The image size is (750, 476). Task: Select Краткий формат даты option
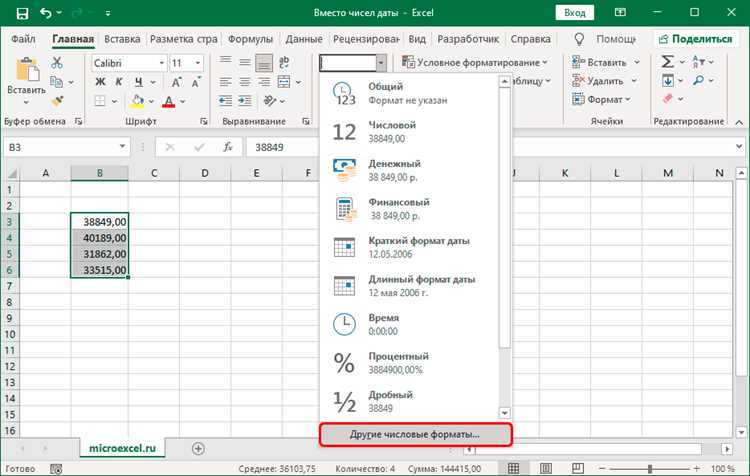409,247
